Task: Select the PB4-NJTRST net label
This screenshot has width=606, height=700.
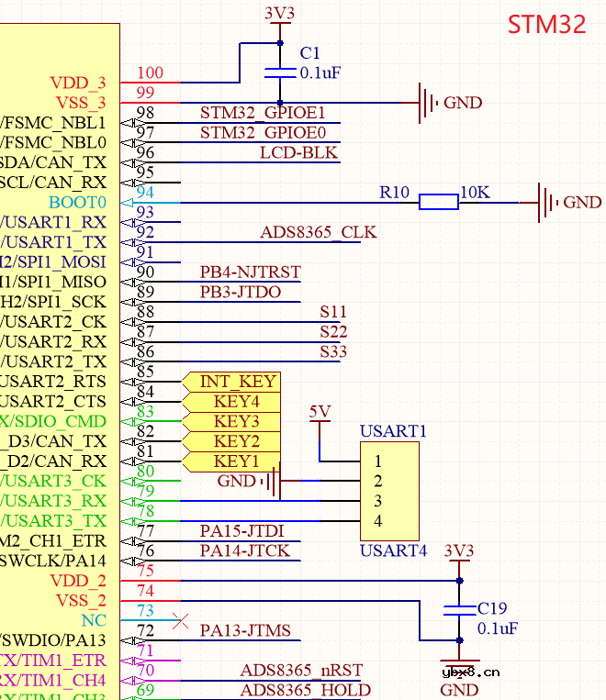Action: coord(250,272)
